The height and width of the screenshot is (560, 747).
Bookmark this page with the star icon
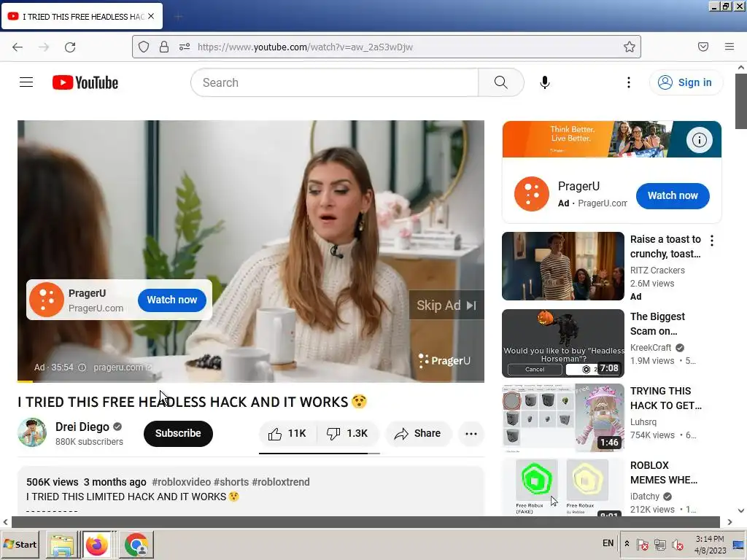630,47
